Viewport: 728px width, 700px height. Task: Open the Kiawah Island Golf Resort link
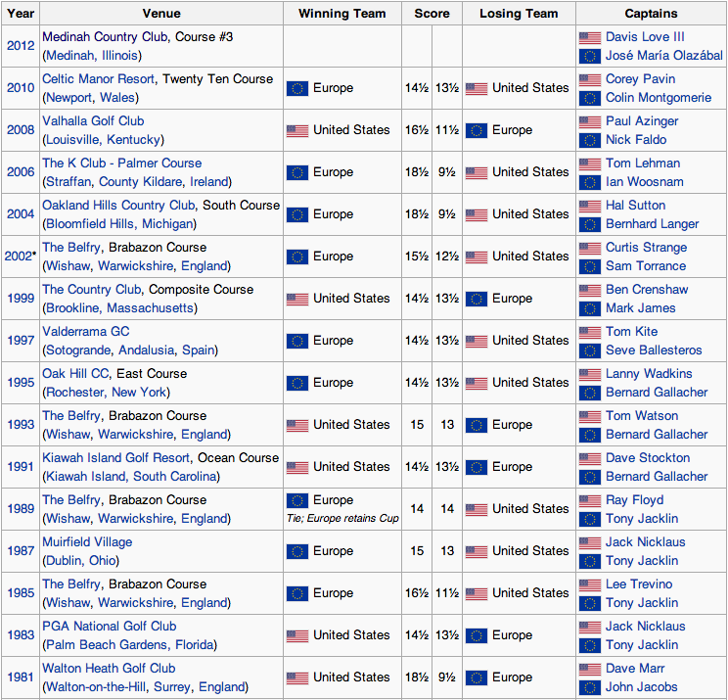click(116, 458)
